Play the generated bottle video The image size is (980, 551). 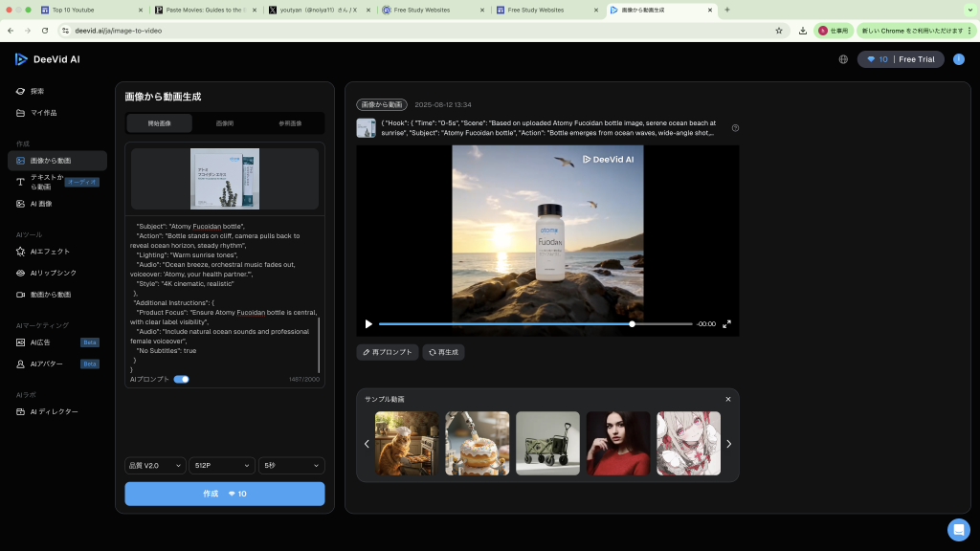pos(368,324)
